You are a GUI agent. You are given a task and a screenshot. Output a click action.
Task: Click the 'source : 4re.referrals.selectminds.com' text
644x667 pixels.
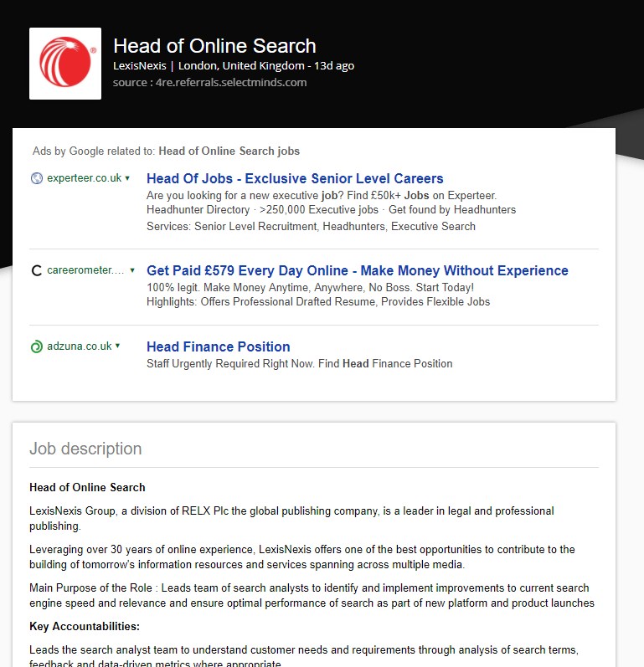pyautogui.click(x=210, y=82)
